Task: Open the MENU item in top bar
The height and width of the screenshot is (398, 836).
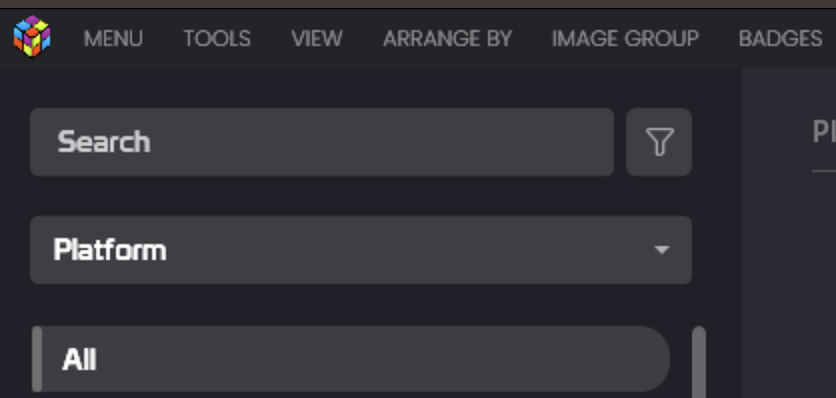Action: (x=113, y=38)
